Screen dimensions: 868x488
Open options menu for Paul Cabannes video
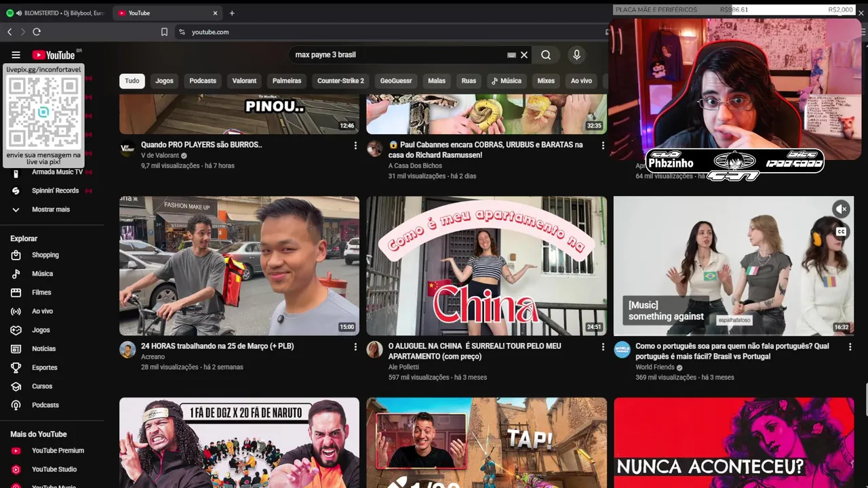coord(603,145)
